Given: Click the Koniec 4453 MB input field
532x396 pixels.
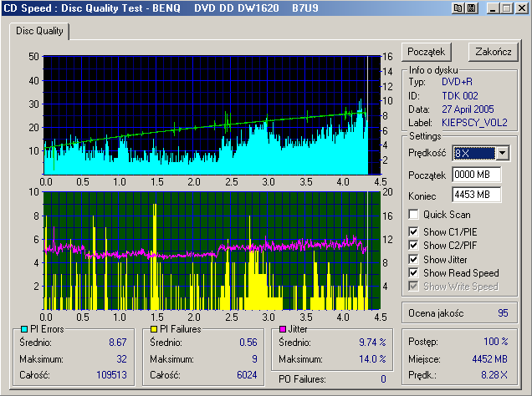Looking at the screenshot, I should pos(476,195).
